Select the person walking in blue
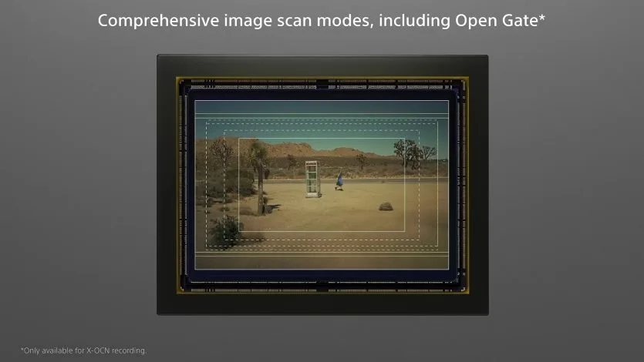This screenshot has height=362, width=644. pyautogui.click(x=339, y=181)
